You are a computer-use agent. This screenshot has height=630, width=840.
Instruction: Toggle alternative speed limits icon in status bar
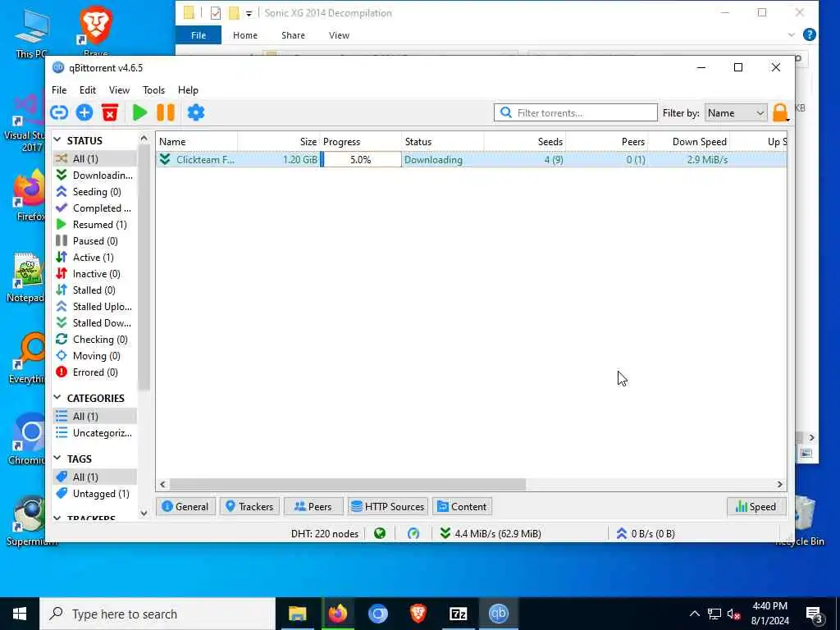point(413,533)
